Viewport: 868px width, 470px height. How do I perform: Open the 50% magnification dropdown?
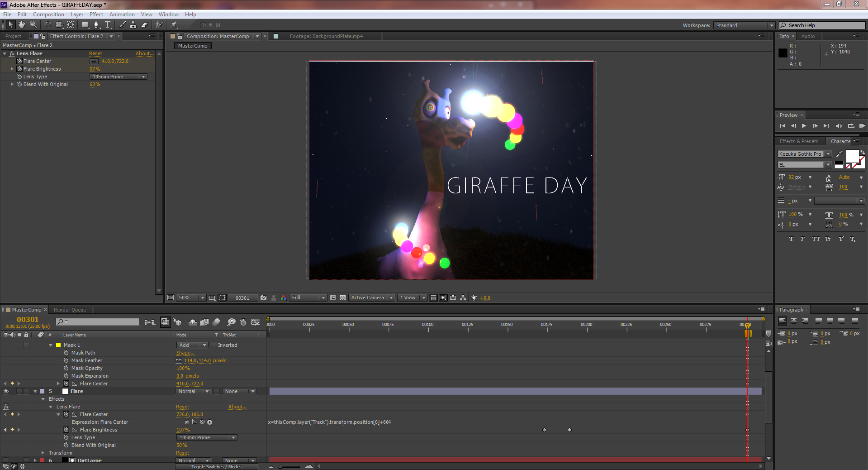[190, 297]
